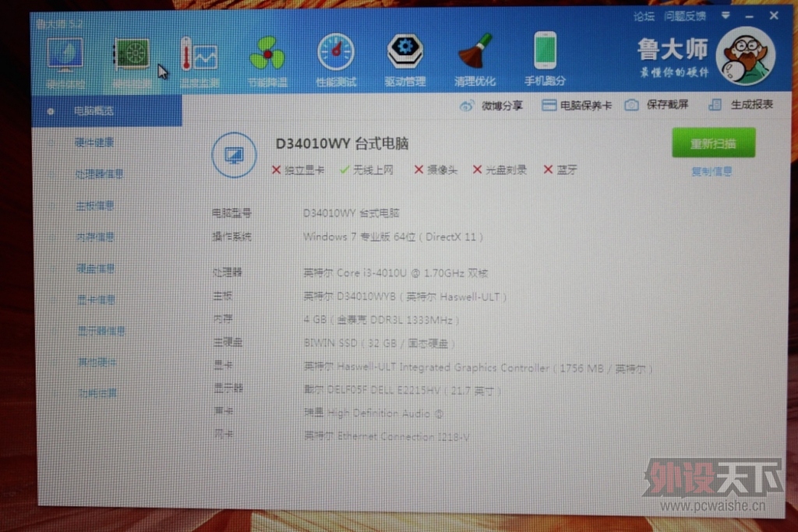Click the 处理器 row label
Viewport: 798px width, 532px height.
pyautogui.click(x=228, y=273)
